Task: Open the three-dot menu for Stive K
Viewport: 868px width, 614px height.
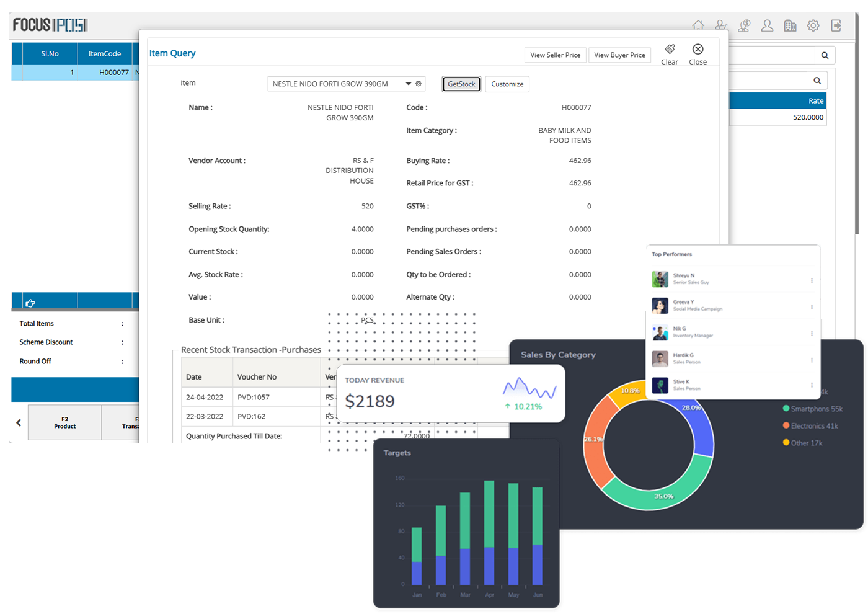Action: tap(812, 385)
